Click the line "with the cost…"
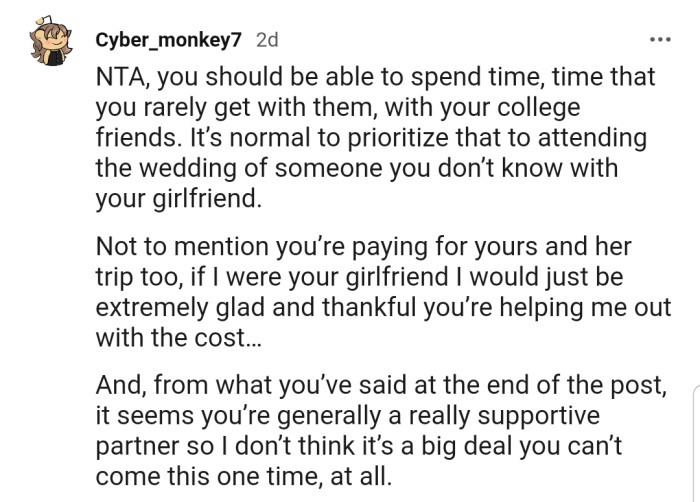This screenshot has width=700, height=502. (179, 338)
